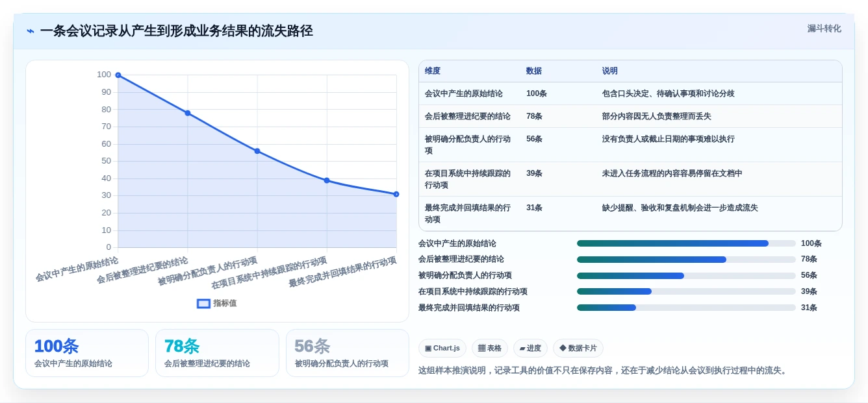Select the 表格 tag chip
The image size is (868, 403).
point(490,348)
